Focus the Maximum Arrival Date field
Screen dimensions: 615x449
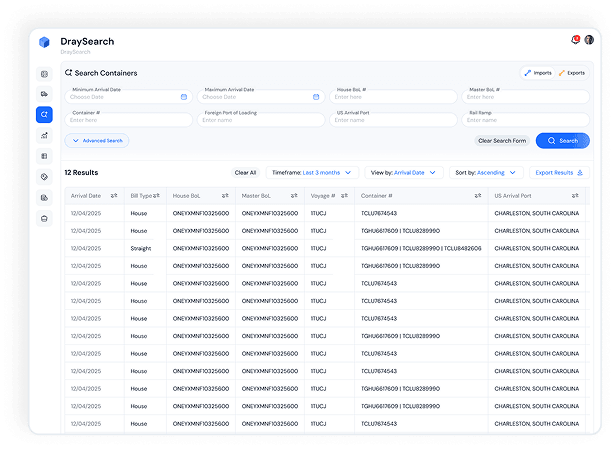(x=261, y=97)
